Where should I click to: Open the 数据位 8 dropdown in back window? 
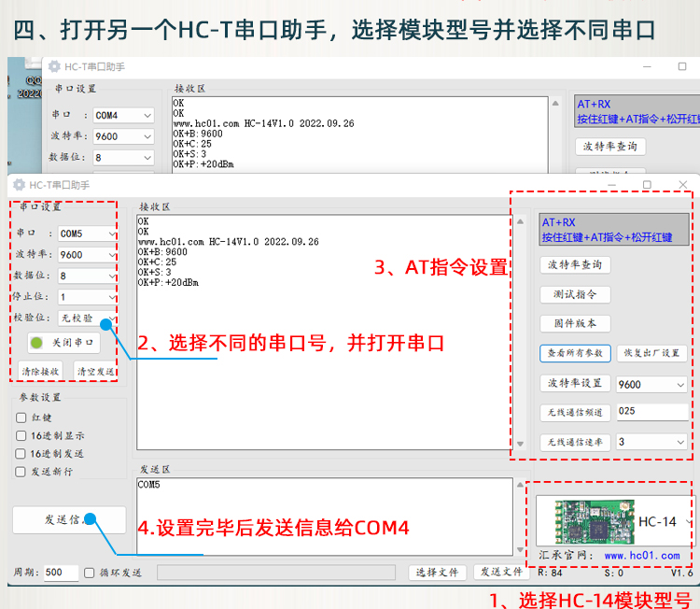tap(123, 157)
